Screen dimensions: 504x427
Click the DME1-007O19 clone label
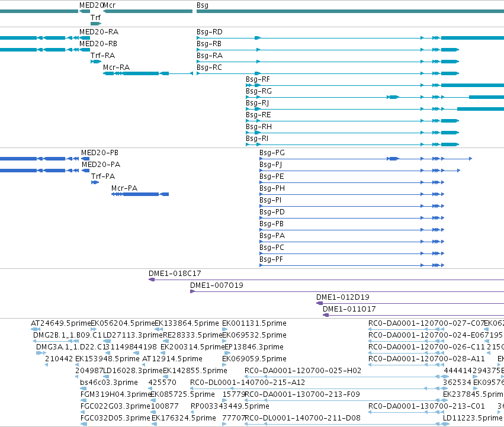tap(217, 285)
